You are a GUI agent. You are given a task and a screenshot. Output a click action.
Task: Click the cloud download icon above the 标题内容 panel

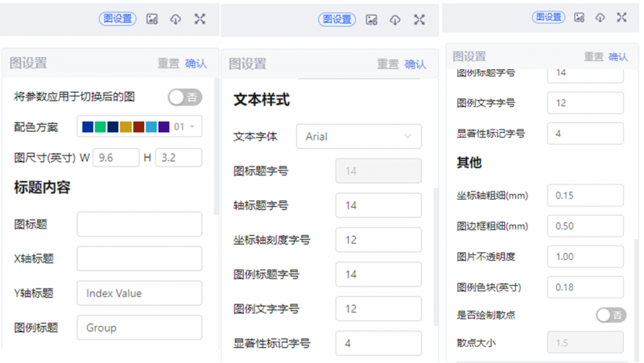[175, 19]
